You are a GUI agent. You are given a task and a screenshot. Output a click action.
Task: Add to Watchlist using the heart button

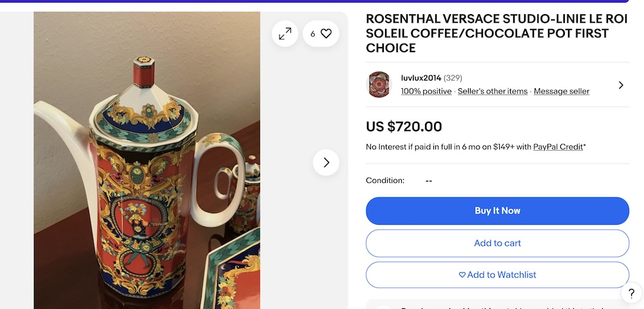pyautogui.click(x=497, y=275)
